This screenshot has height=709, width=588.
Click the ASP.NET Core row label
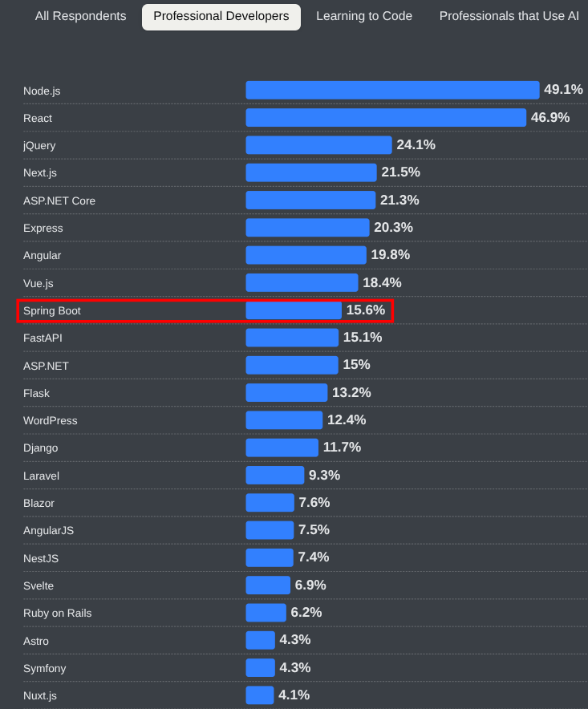coord(59,201)
